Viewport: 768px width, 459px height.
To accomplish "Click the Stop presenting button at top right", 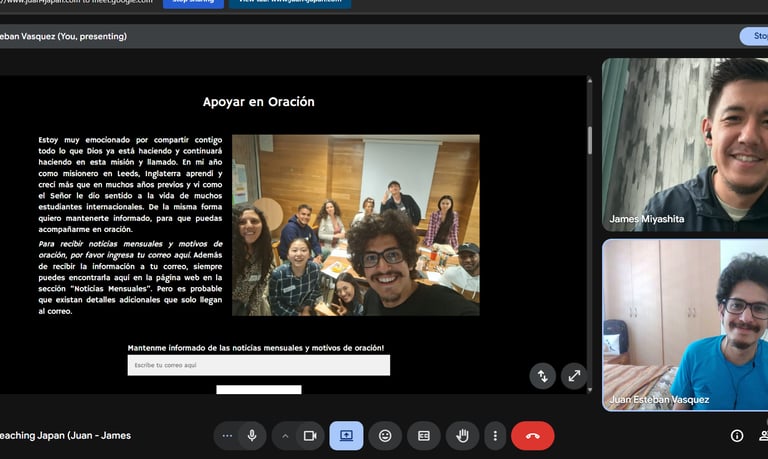I will point(754,36).
